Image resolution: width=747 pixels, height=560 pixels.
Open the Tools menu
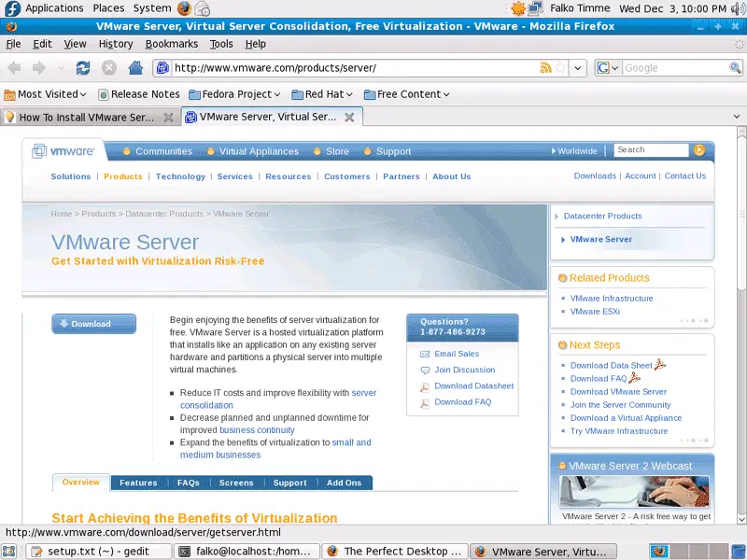[221, 44]
